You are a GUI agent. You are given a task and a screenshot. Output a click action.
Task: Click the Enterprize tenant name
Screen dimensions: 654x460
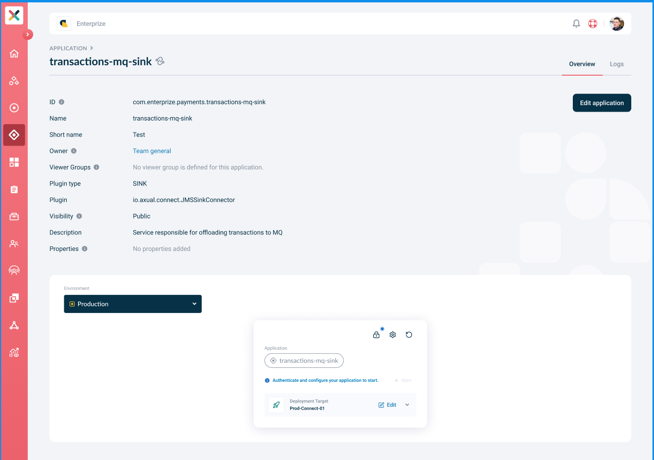pos(91,24)
